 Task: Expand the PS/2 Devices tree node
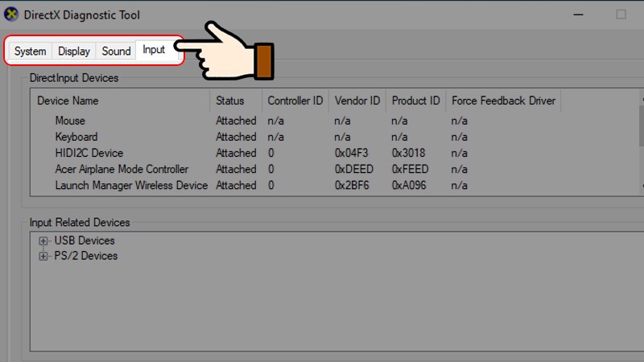point(43,256)
